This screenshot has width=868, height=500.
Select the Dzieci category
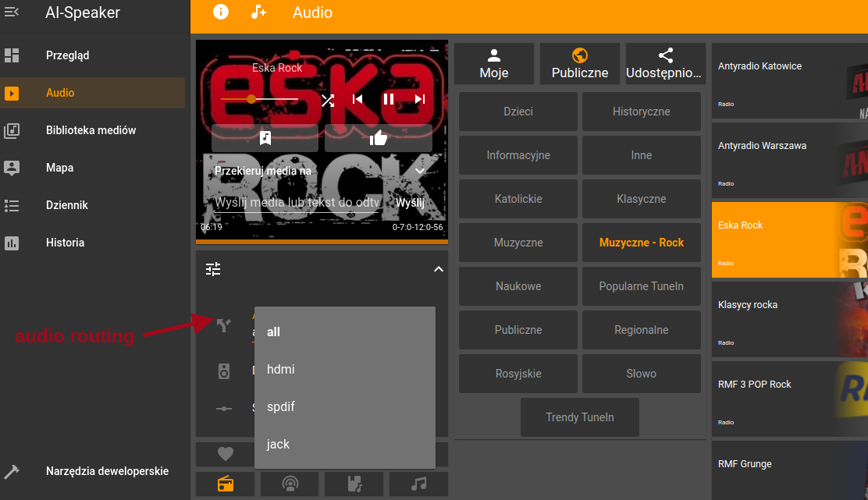518,112
